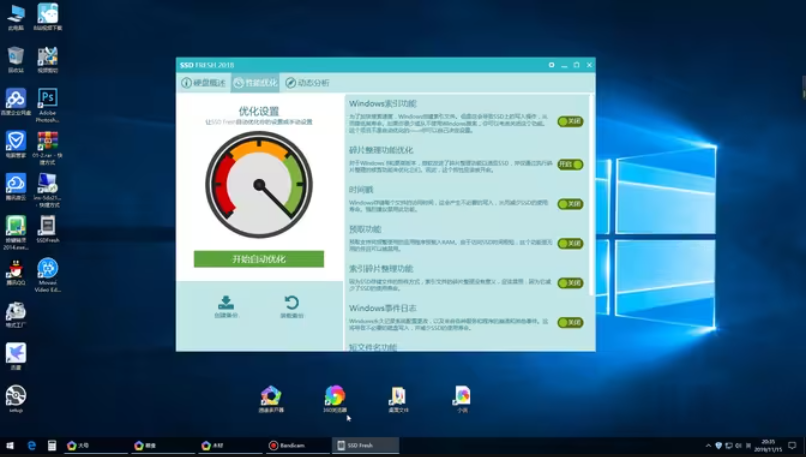This screenshot has height=457, width=806.
Task: Toggle the Windows事件日志 switch
Action: [x=570, y=322]
